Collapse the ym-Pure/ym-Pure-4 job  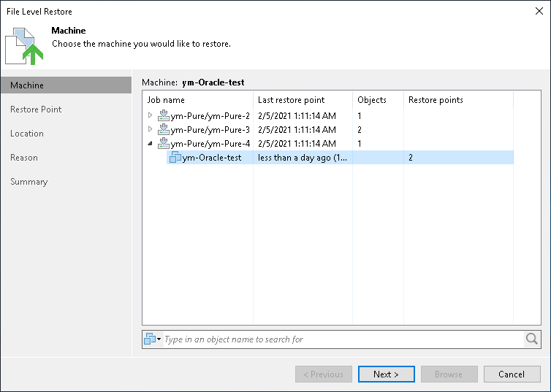pos(150,143)
